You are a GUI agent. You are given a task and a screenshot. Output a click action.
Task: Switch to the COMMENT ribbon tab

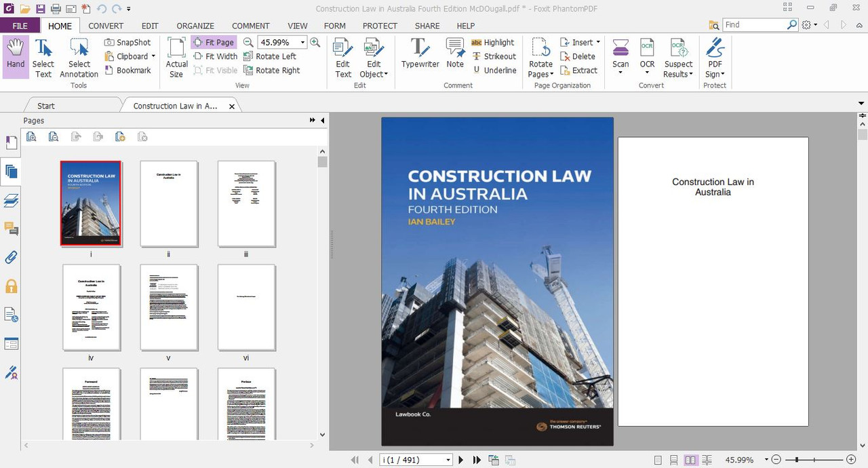251,26
